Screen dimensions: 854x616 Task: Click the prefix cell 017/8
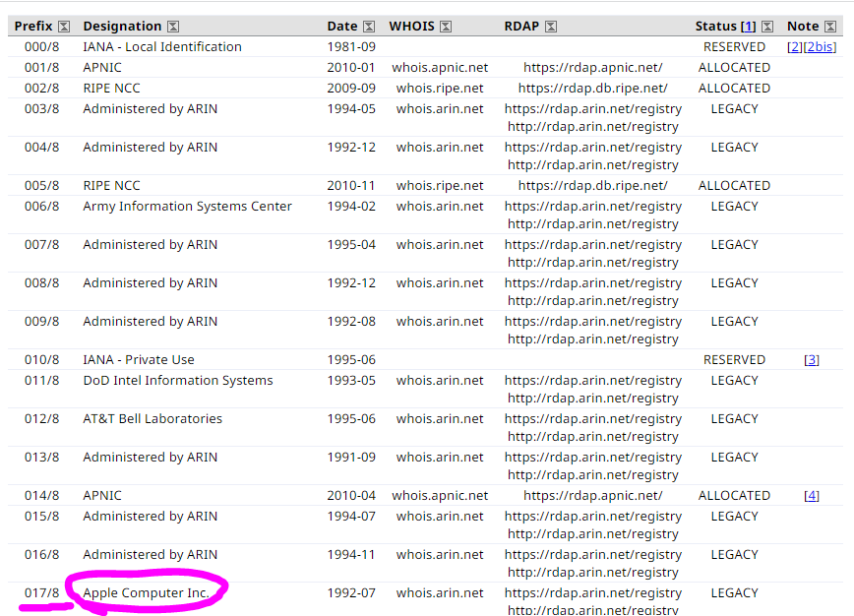point(42,592)
